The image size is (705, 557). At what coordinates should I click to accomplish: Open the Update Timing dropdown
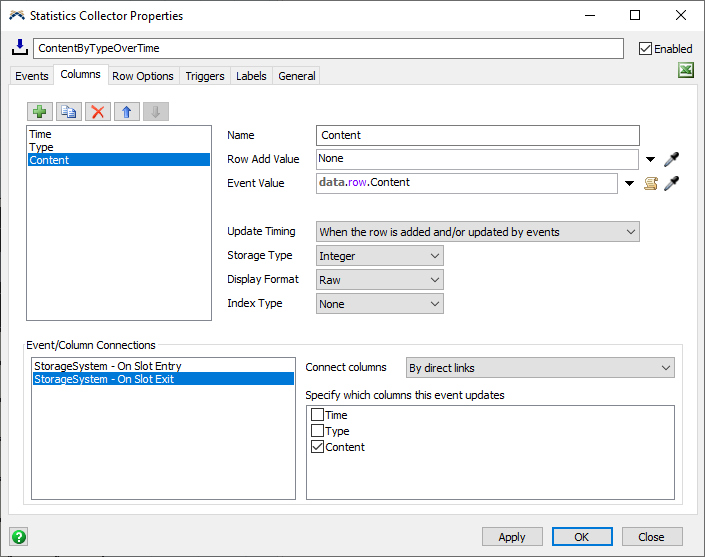point(477,232)
